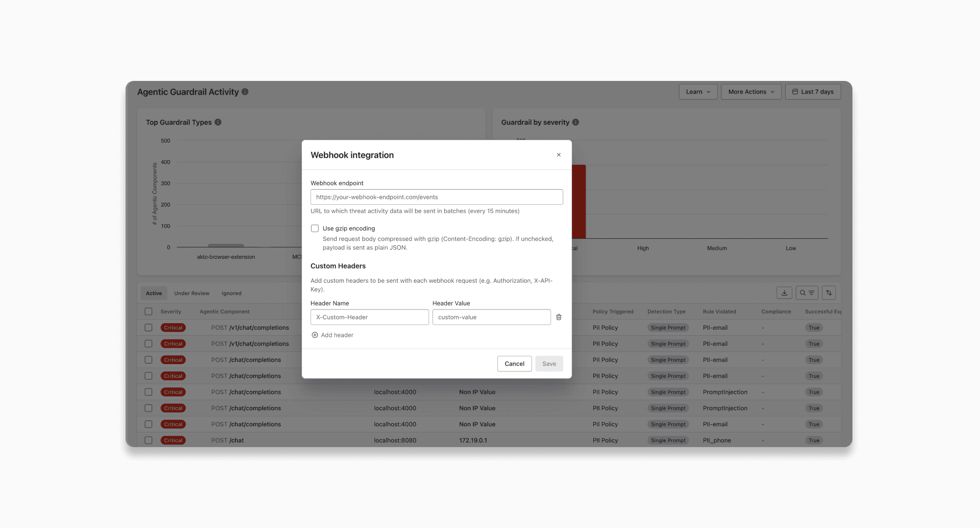Click the akto-browser-extension bar in chart
This screenshot has width=980, height=528.
[226, 246]
